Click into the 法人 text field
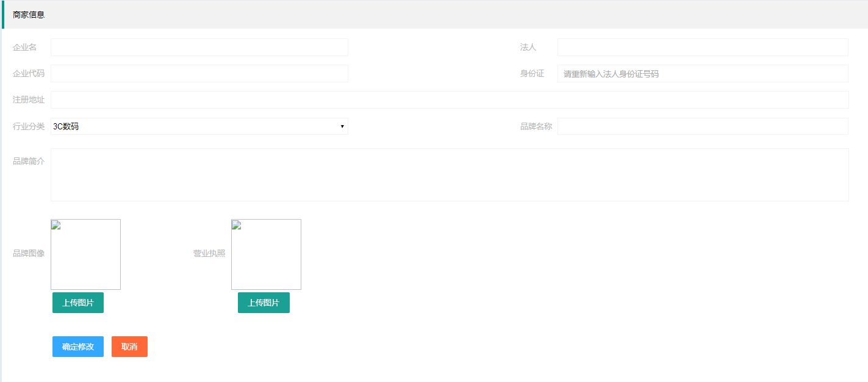 tap(702, 47)
